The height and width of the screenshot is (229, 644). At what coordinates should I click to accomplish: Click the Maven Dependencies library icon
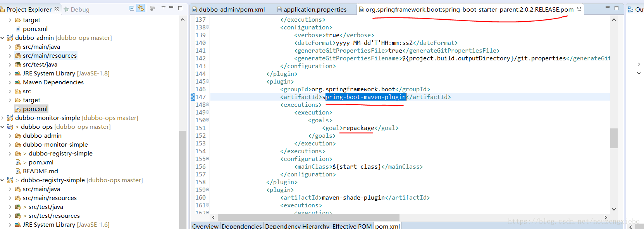click(18, 82)
